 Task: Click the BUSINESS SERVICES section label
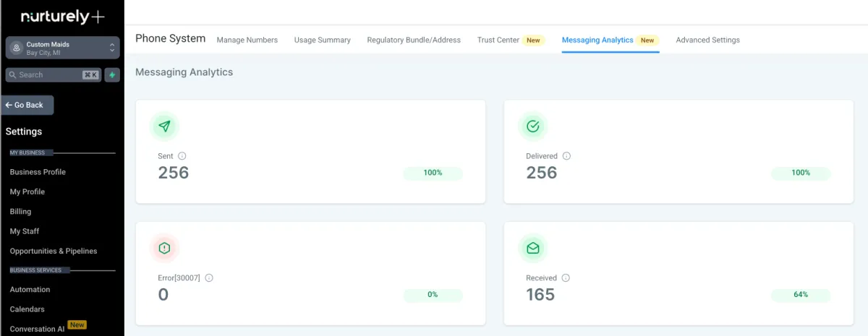(x=35, y=270)
